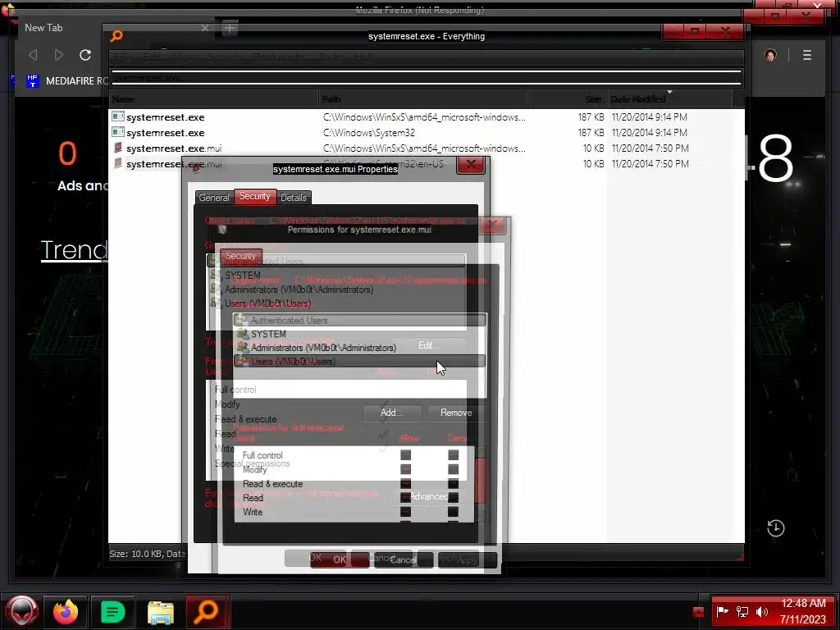The width and height of the screenshot is (840, 630).
Task: Select Security tab in Permissions dialog
Action: pyautogui.click(x=240, y=256)
